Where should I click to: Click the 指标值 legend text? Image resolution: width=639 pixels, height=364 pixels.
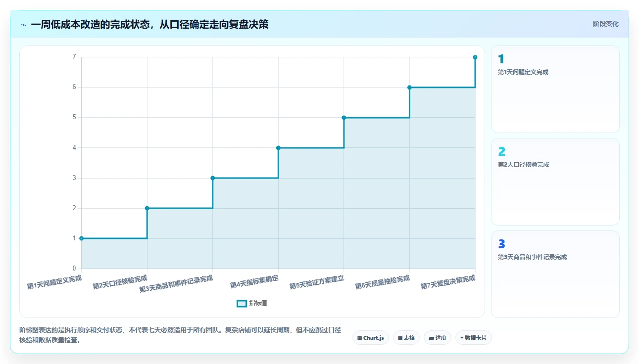click(258, 303)
